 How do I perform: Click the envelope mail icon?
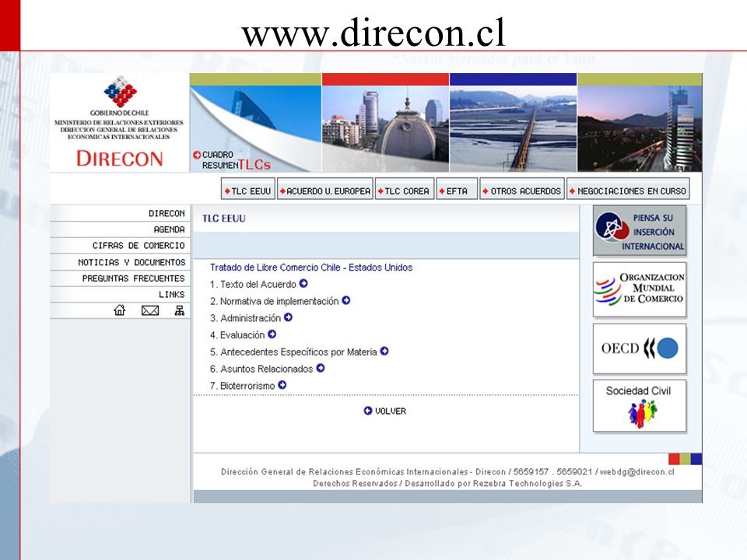[x=150, y=310]
